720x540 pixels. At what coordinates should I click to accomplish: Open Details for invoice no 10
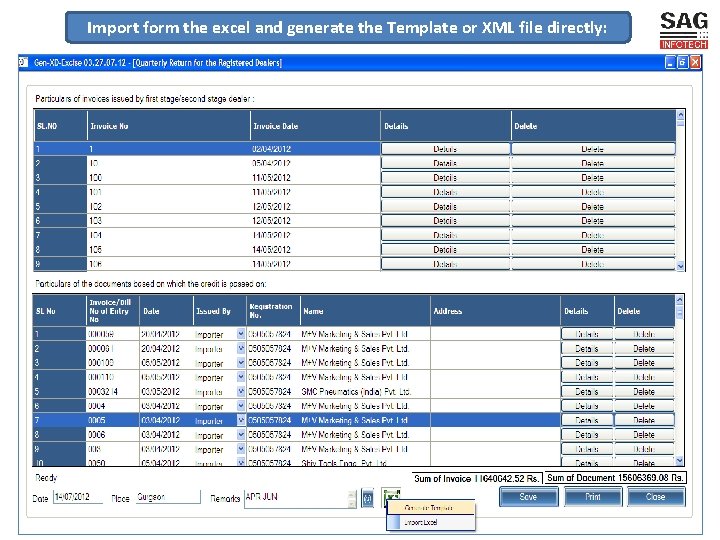coord(445,163)
